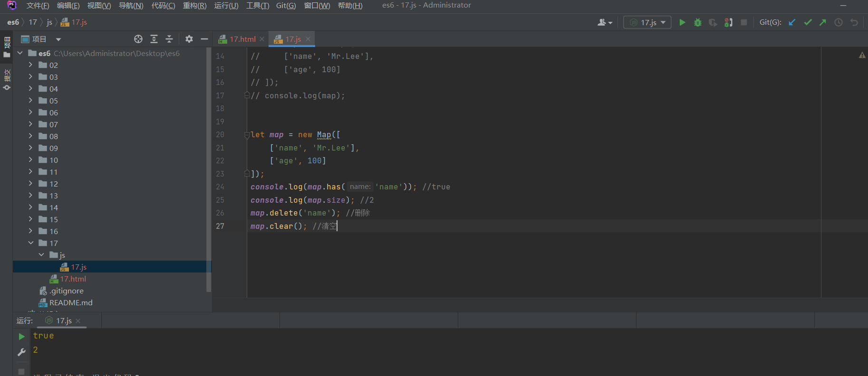
Task: Open the commit sidebar tool window
Action: click(x=7, y=80)
